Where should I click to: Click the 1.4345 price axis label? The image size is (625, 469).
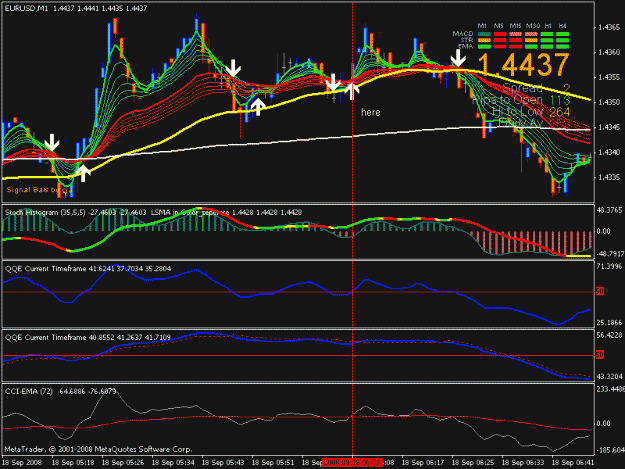[x=609, y=128]
